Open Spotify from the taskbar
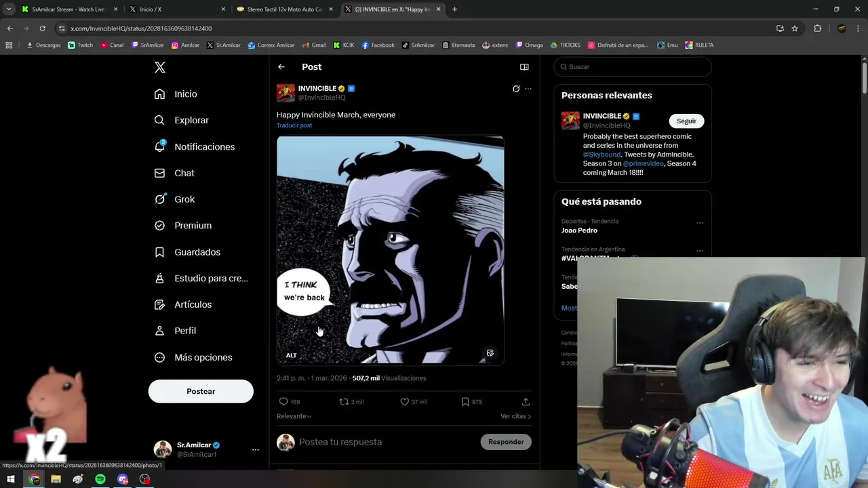The image size is (868, 488). (x=100, y=479)
